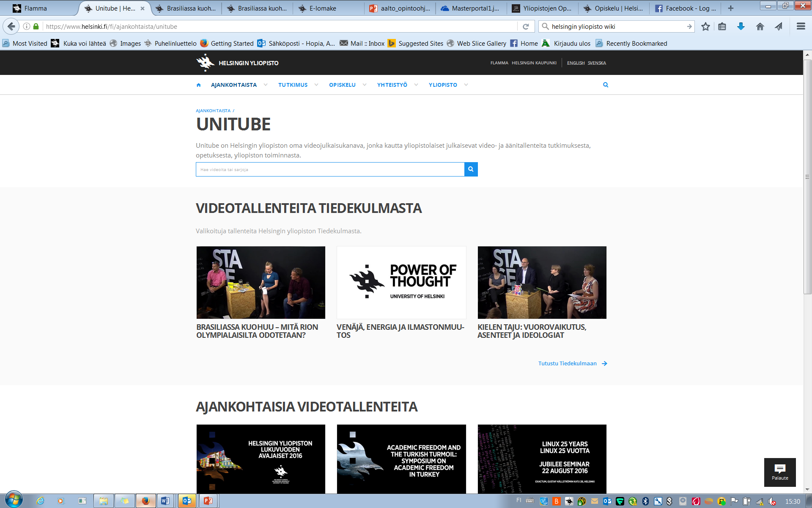The width and height of the screenshot is (812, 508).
Task: Open Linux 25 Years seminar thumbnail
Action: point(542,459)
